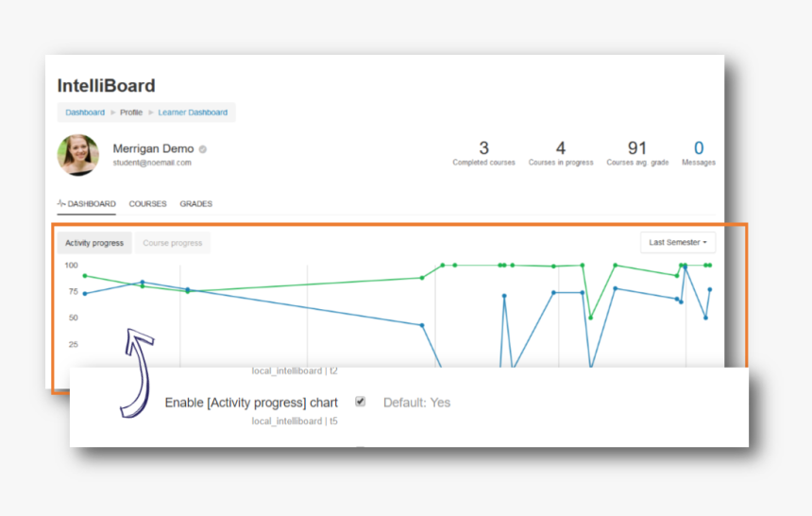
Task: Click the pulse icon on Dashboard tab
Action: 61,203
